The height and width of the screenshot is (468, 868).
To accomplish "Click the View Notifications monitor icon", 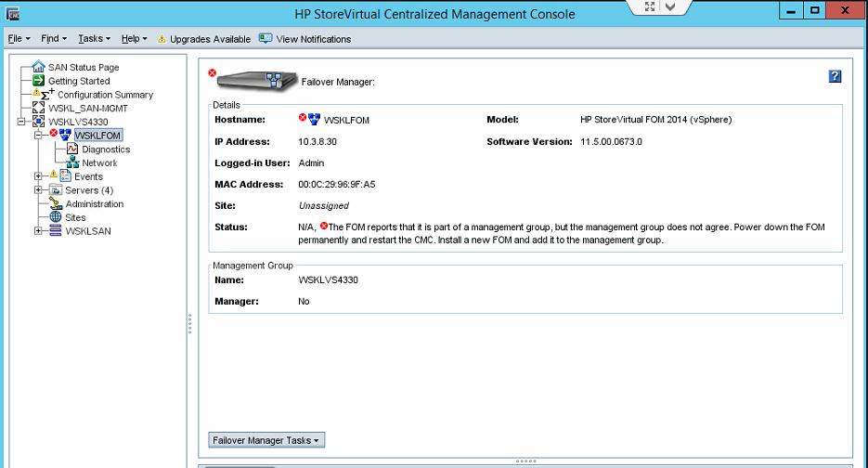I will pos(266,38).
